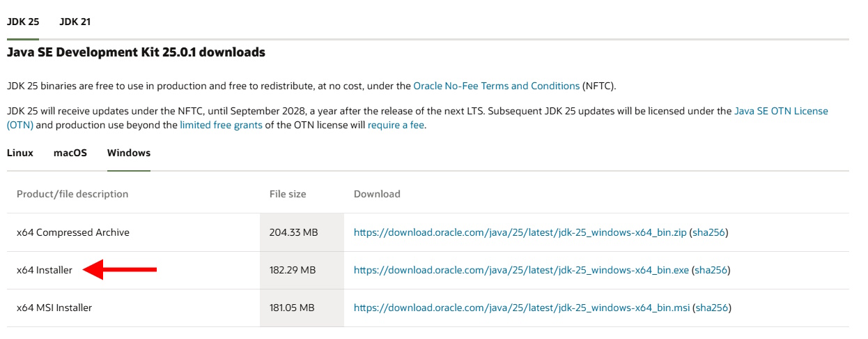Download the windows-x64_bin.msi installer
Screen dimensions: 868x339
tap(521, 308)
